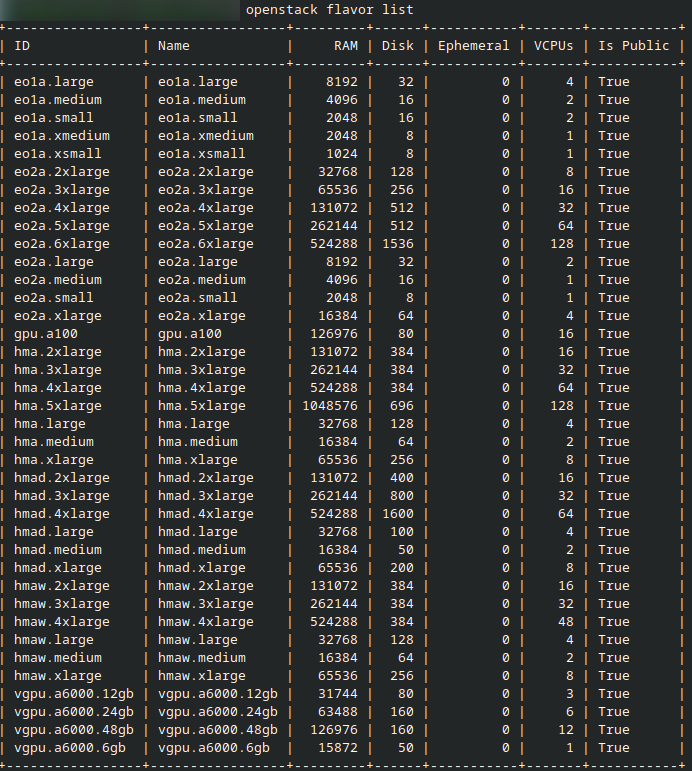Select Name cell 'eo1a.xmedium'
Viewport: 692px width, 771px height.
click(206, 136)
